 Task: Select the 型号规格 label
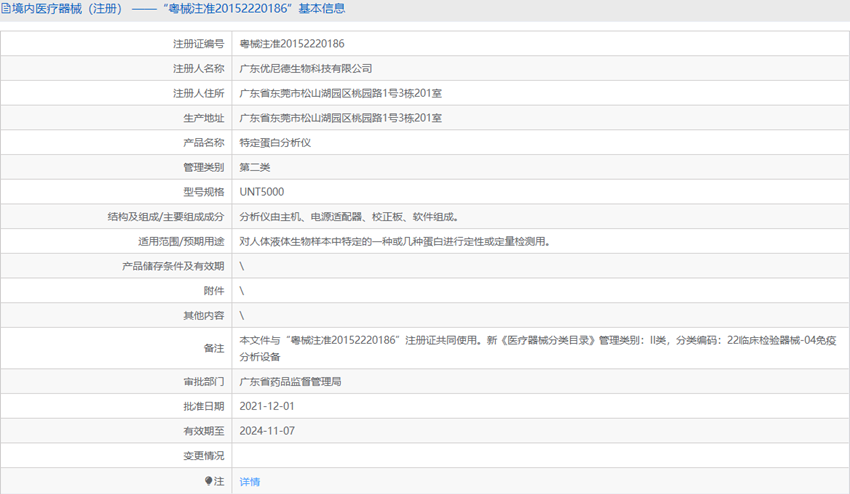tap(203, 192)
